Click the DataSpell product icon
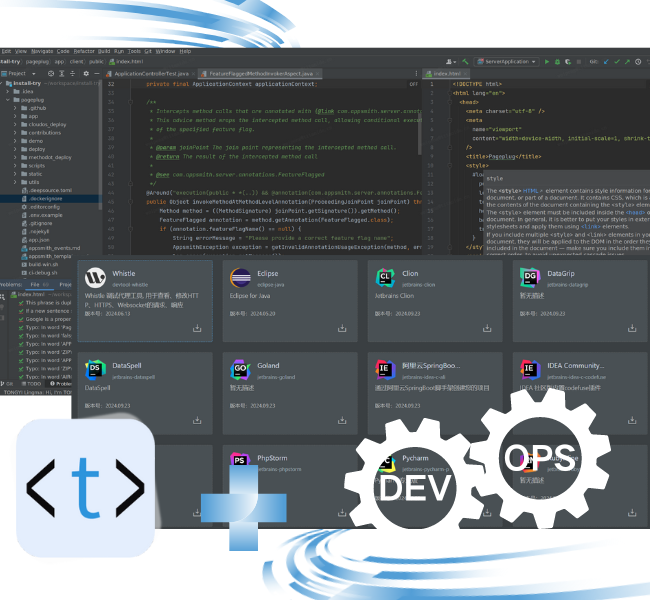This screenshot has width=650, height=600. [96, 369]
